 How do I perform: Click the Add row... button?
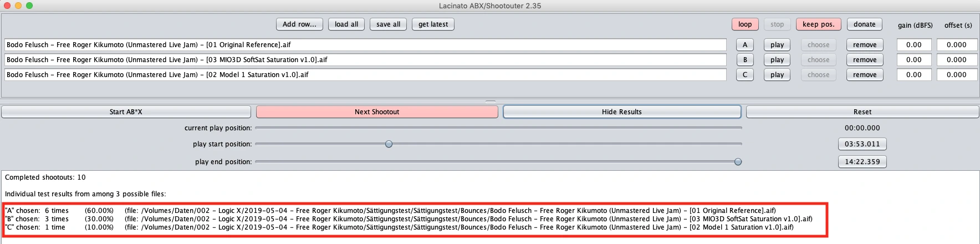(x=299, y=24)
